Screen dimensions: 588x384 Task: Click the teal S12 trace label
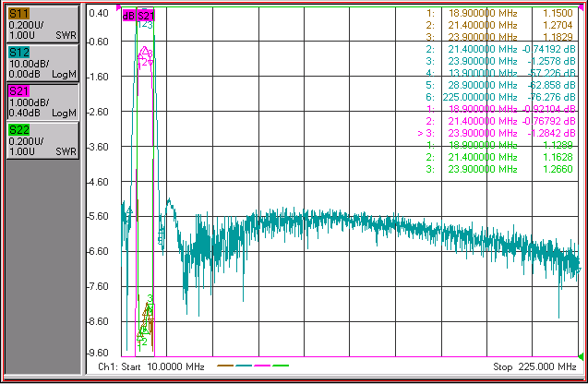18,53
